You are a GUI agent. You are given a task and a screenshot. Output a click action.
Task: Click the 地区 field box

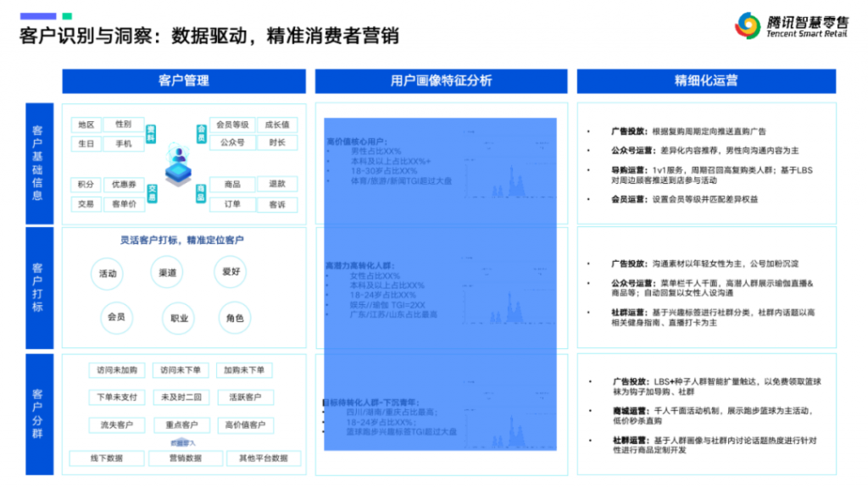[86, 125]
